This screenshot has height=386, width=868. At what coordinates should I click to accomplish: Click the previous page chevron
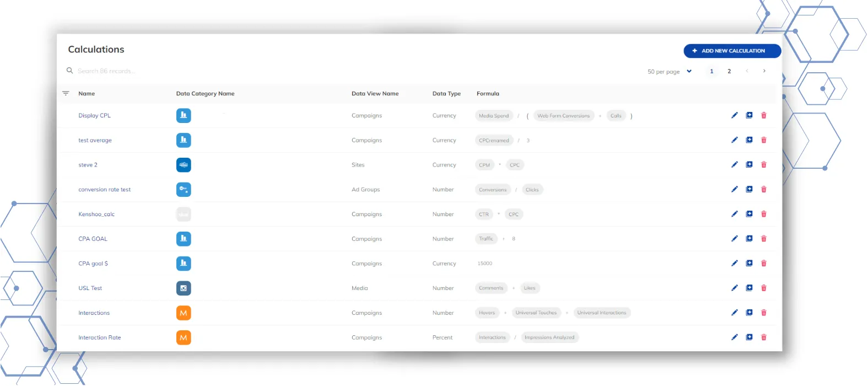tap(747, 71)
